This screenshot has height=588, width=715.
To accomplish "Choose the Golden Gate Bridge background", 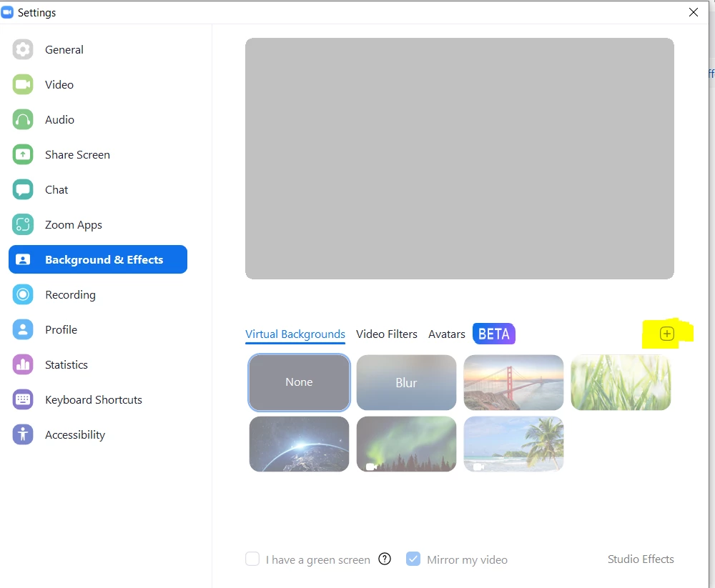I will point(513,382).
